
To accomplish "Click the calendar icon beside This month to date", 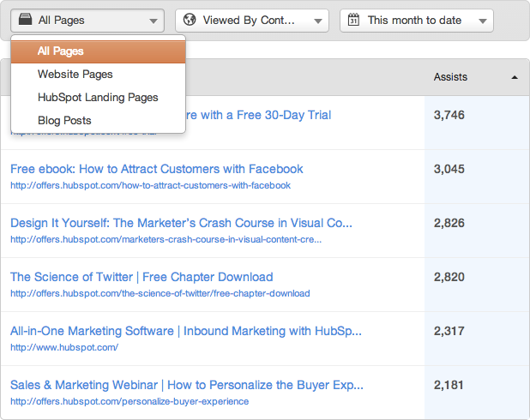I will click(x=353, y=20).
